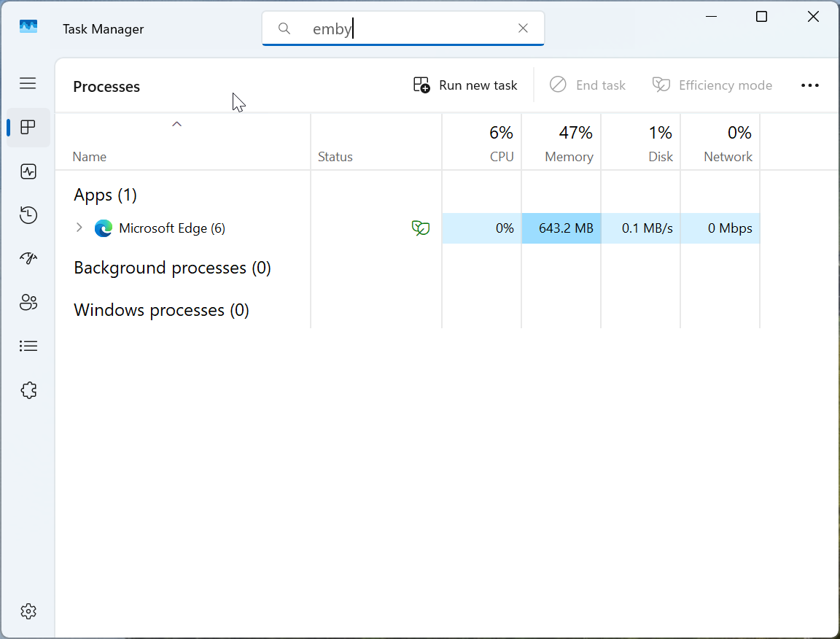Open the Details page from sidebar
Image resolution: width=840 pixels, height=639 pixels.
[x=28, y=346]
